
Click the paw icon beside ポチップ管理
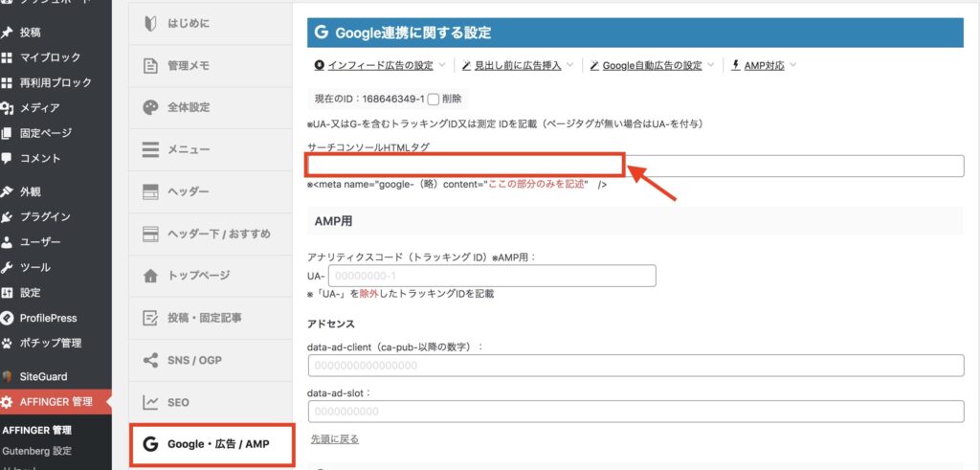[x=7, y=343]
